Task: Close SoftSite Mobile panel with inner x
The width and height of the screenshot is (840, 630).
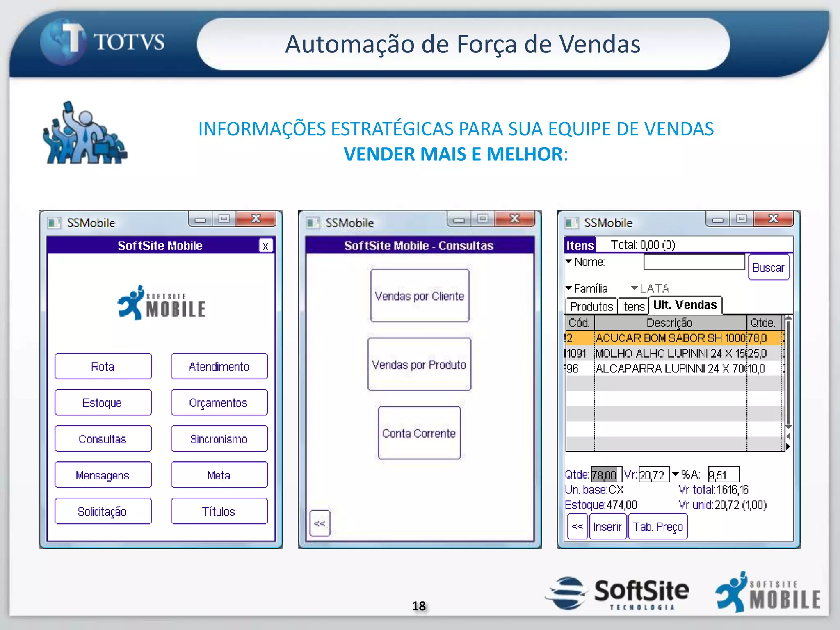Action: click(266, 246)
